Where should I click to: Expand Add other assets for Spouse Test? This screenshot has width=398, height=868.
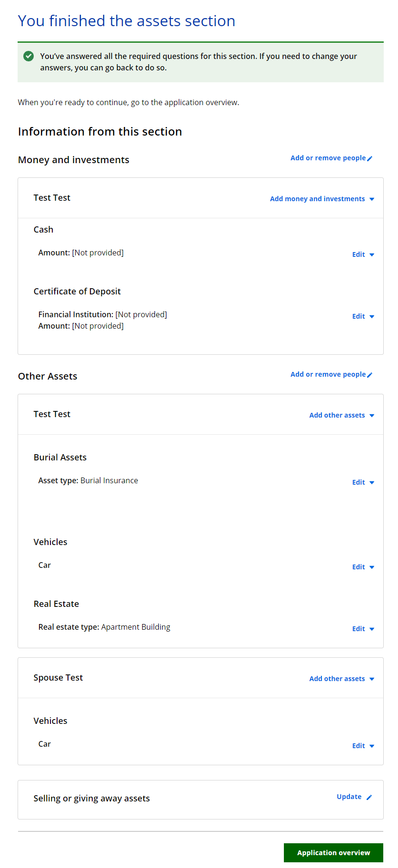[341, 679]
